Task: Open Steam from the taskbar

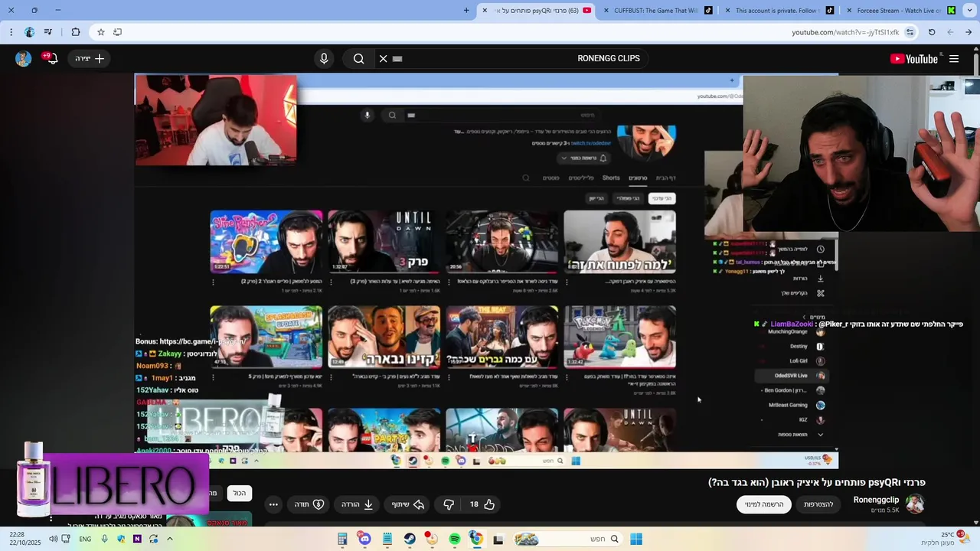Action: click(410, 539)
